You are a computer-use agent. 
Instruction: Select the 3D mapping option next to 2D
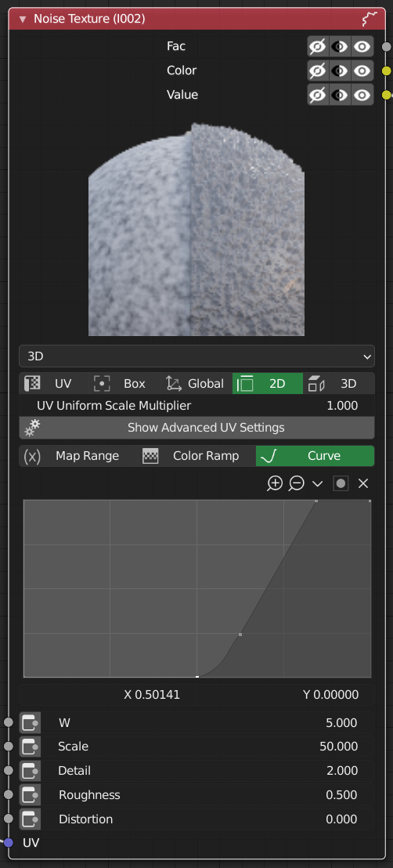point(339,384)
